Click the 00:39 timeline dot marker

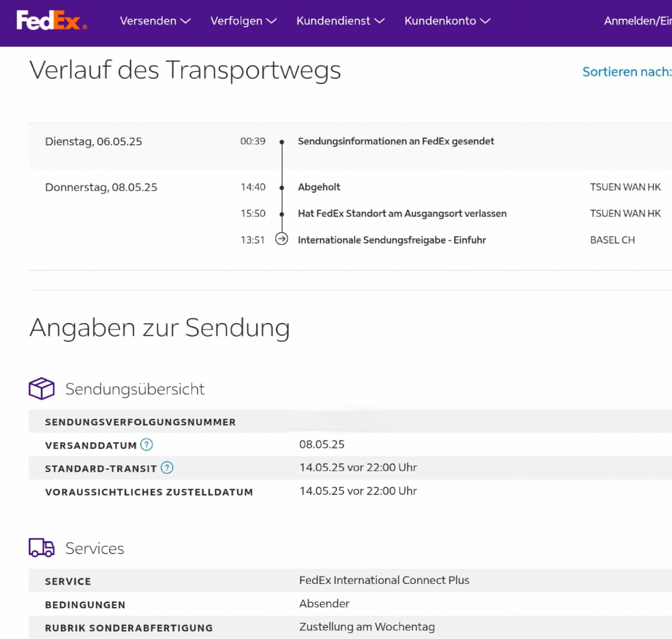[282, 142]
